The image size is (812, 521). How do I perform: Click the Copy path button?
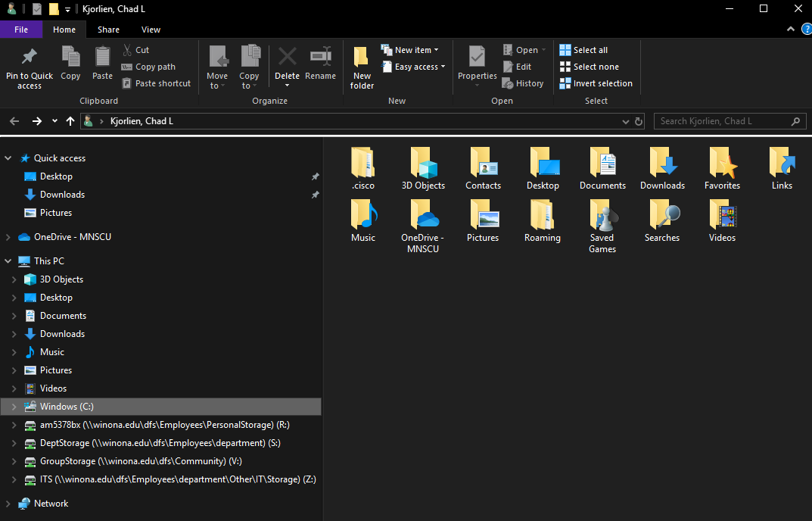(148, 67)
